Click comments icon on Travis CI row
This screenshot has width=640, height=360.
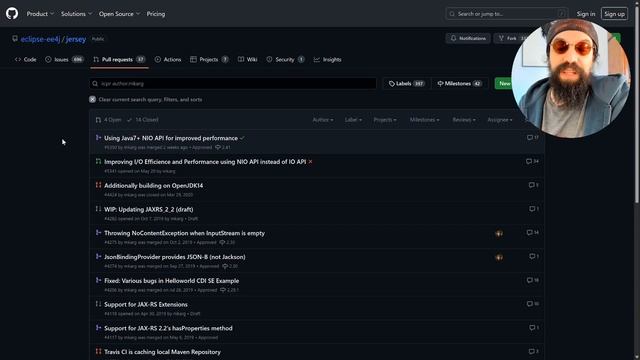point(534,351)
